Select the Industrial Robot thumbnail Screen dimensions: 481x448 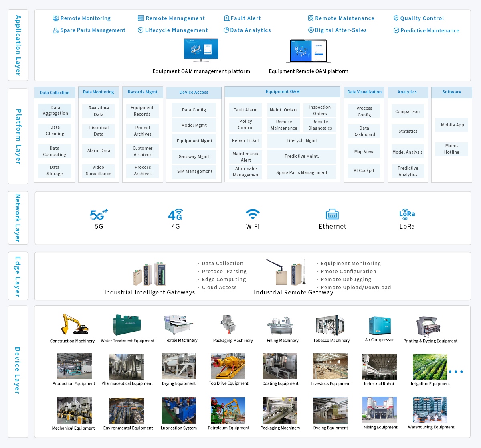pos(379,367)
